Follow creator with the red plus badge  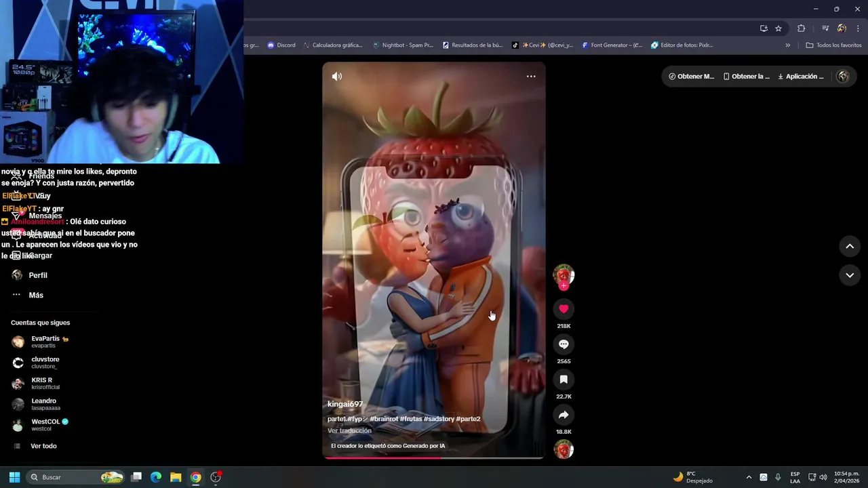(564, 286)
